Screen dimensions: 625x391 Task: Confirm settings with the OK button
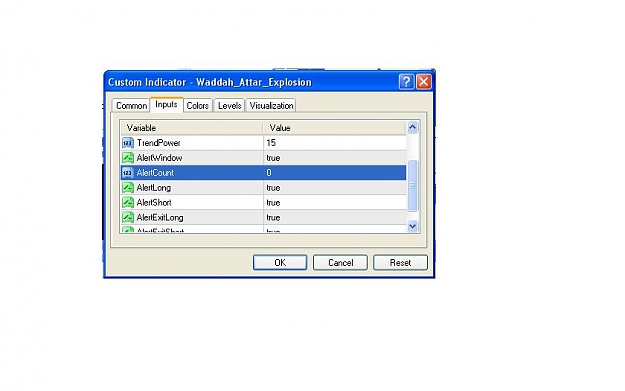280,263
